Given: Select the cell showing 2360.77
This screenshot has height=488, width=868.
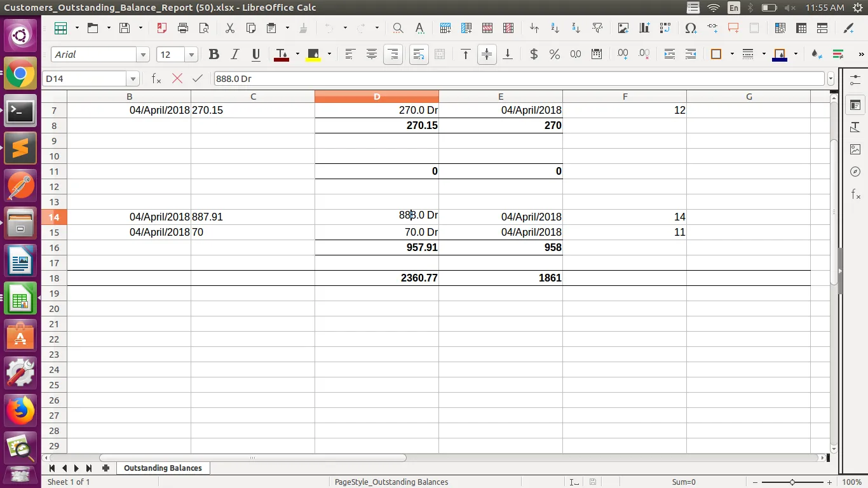Looking at the screenshot, I should tap(377, 278).
